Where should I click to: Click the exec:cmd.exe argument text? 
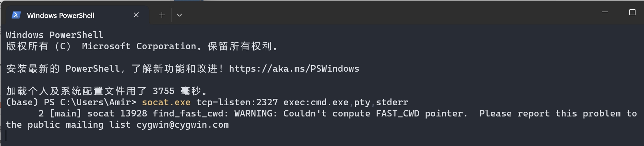pyautogui.click(x=316, y=102)
